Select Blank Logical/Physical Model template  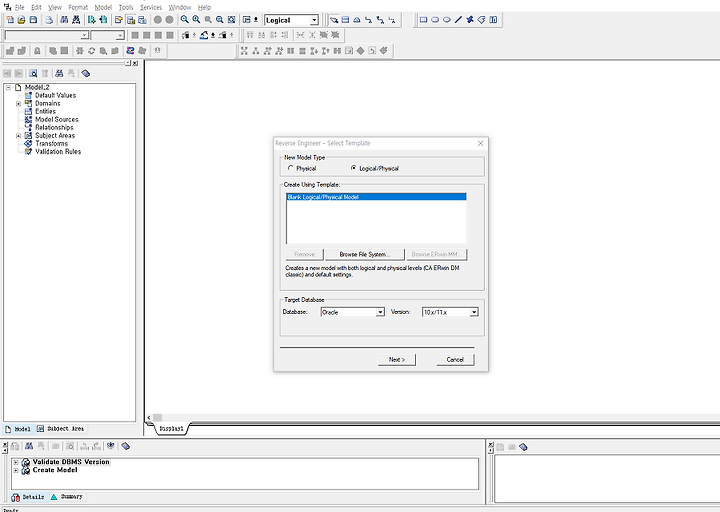(x=376, y=197)
